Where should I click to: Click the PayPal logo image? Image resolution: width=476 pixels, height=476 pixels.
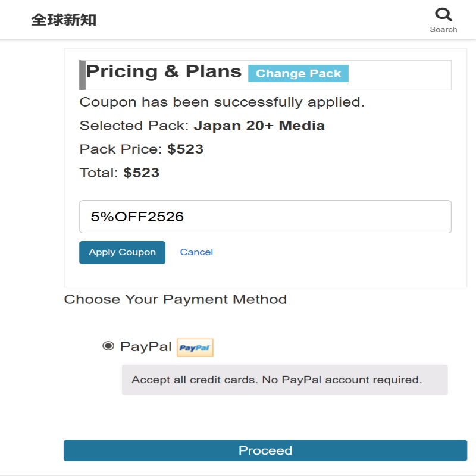pos(195,347)
